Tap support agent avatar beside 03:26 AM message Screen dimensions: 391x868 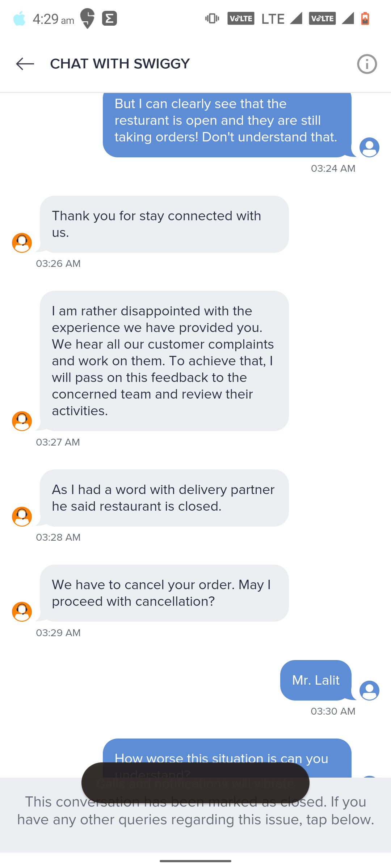pyautogui.click(x=22, y=243)
